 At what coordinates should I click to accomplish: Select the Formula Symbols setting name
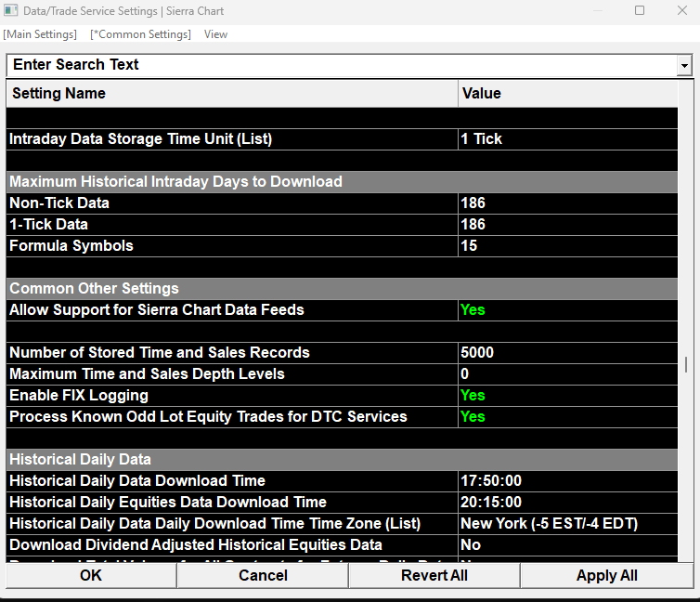[232, 246]
